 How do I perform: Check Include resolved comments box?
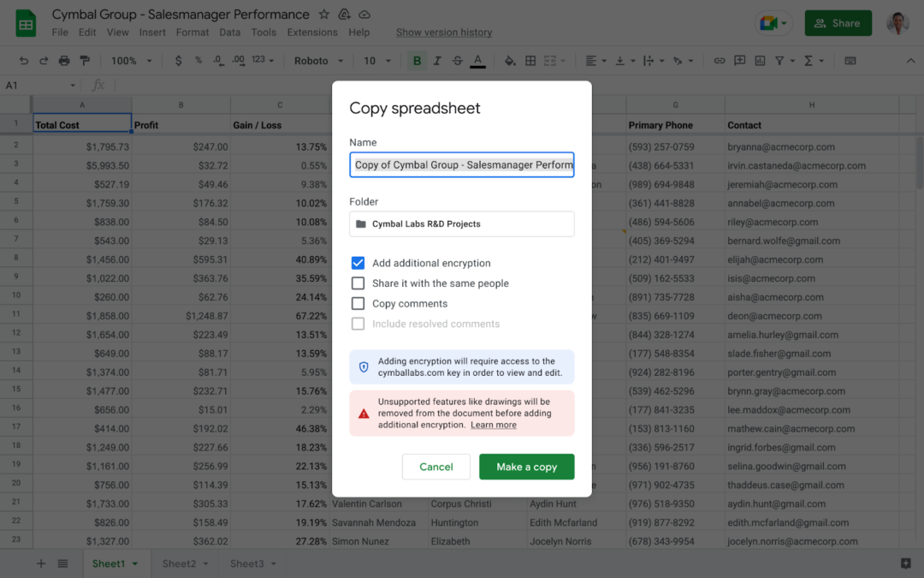tap(358, 324)
